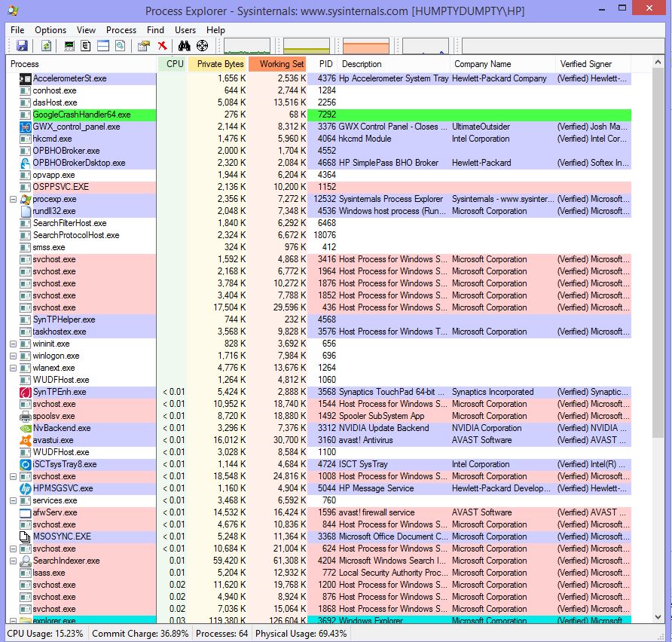This screenshot has width=672, height=642.
Task: Click the orange physical memory mini graph
Action: point(366,46)
